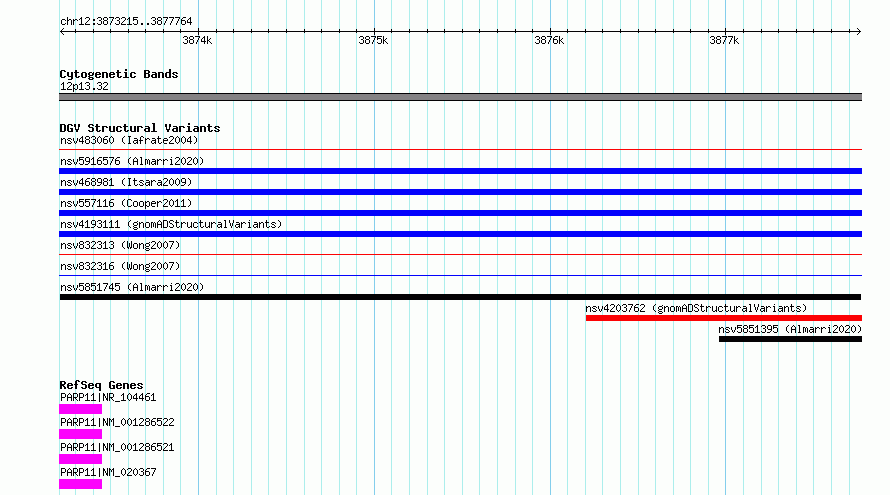Image resolution: width=890 pixels, height=495 pixels.
Task: Click the 3875k ruler label
Action: [373, 40]
